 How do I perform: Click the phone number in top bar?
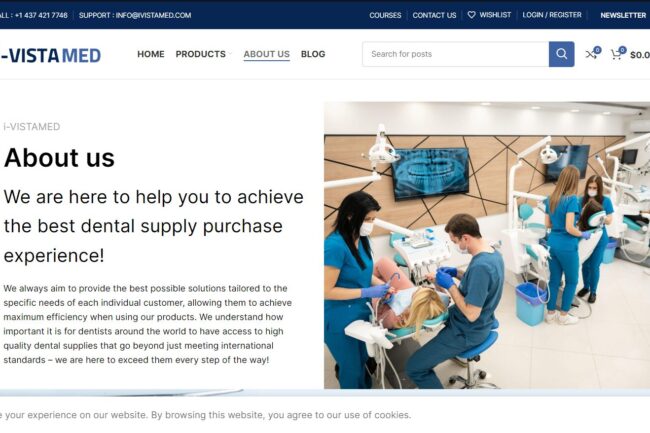pos(41,15)
